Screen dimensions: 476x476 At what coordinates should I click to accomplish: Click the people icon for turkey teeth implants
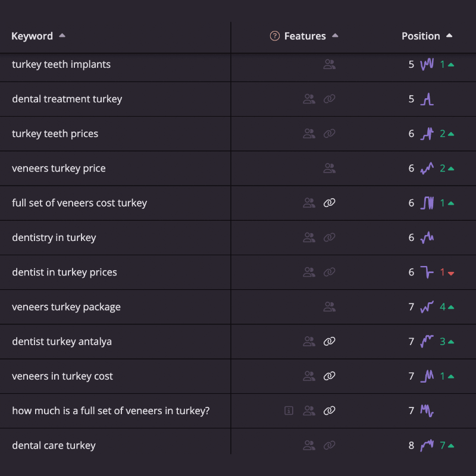pos(330,64)
